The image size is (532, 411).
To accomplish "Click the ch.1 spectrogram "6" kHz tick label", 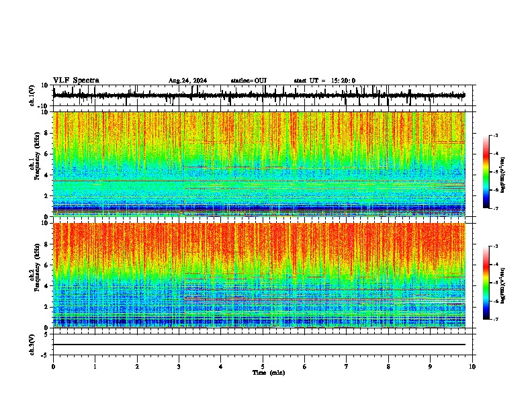I will (46, 154).
